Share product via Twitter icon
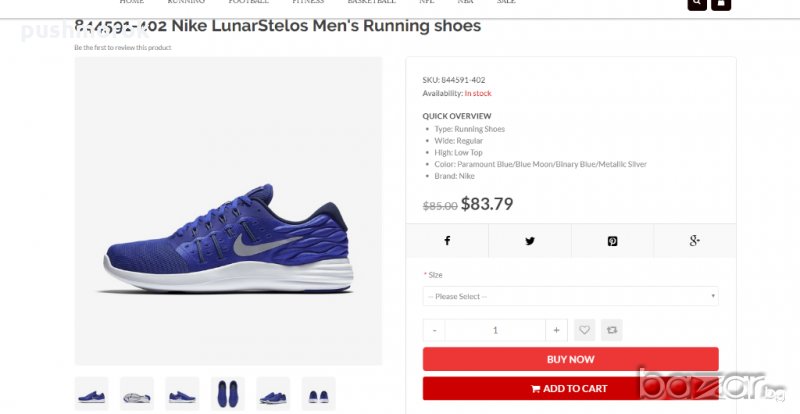The width and height of the screenshot is (800, 414). point(530,241)
